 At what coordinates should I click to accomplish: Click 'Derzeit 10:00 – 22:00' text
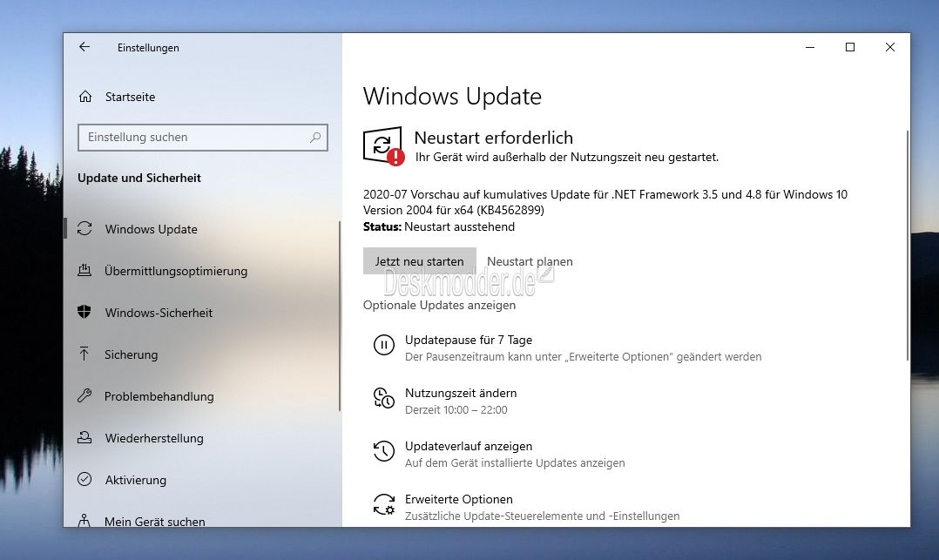point(456,409)
